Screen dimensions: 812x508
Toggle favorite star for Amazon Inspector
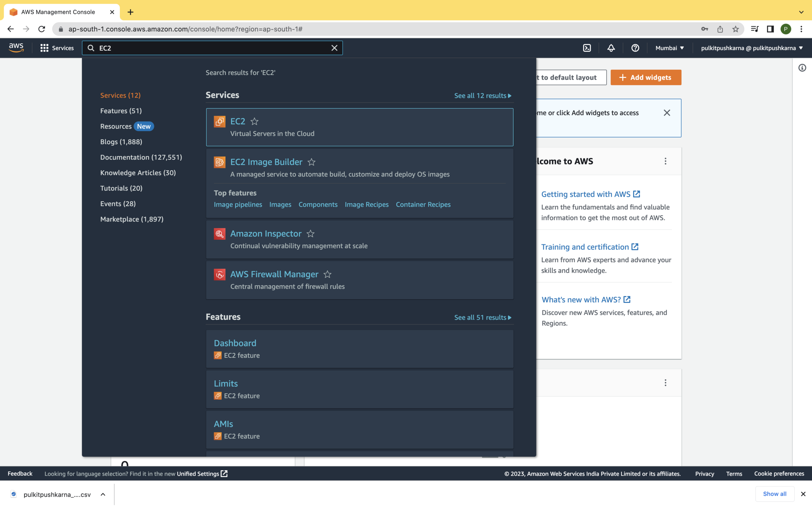[311, 234]
